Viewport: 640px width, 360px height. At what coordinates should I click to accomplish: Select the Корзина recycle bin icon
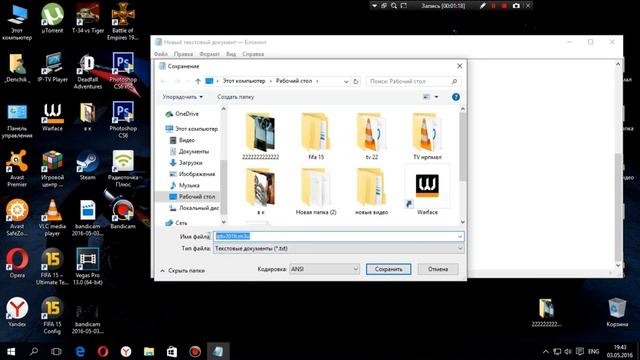pos(617,312)
